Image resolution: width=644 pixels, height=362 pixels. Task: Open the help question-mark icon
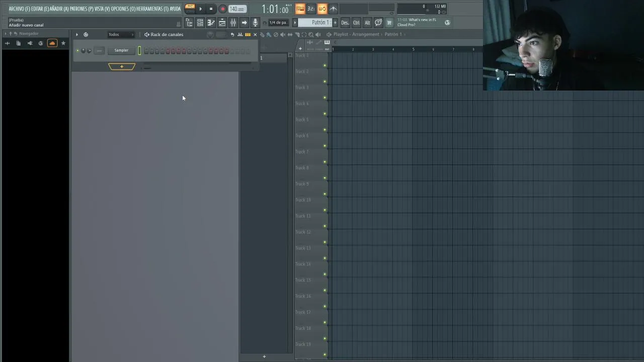pyautogui.click(x=378, y=23)
